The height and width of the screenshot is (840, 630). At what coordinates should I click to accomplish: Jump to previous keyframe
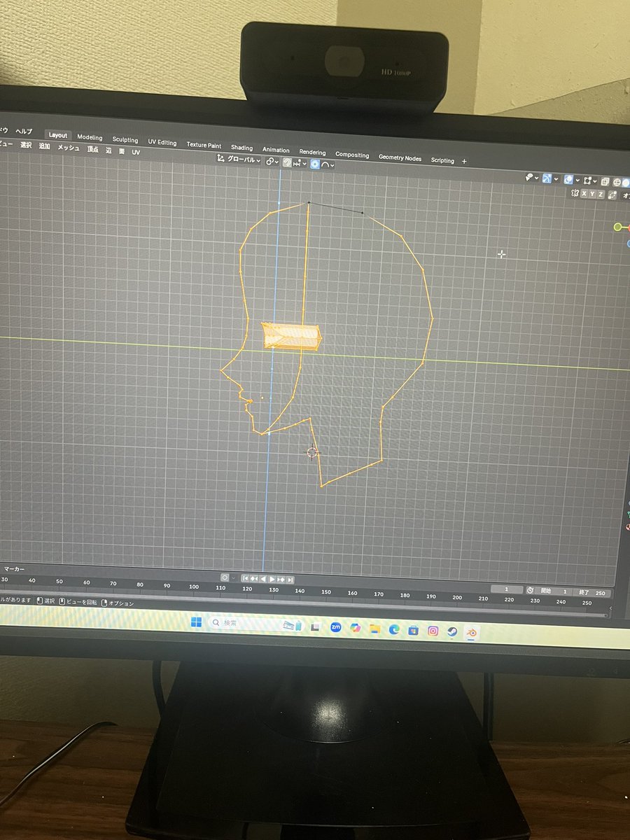[x=253, y=579]
